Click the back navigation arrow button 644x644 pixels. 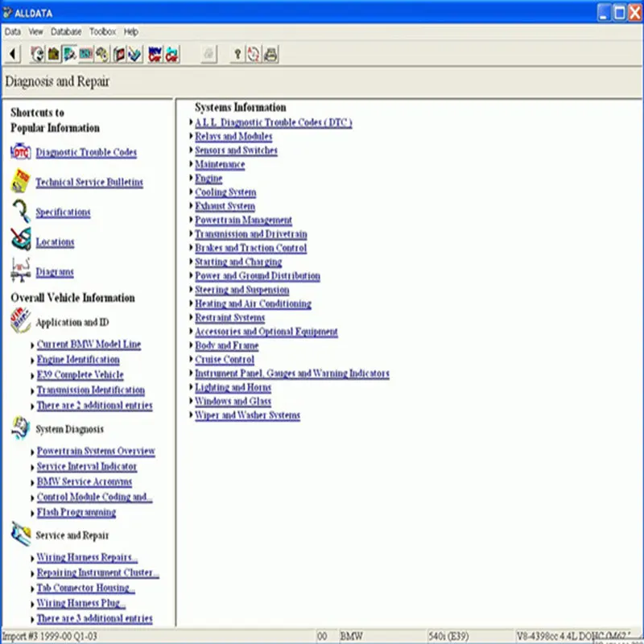coord(11,54)
